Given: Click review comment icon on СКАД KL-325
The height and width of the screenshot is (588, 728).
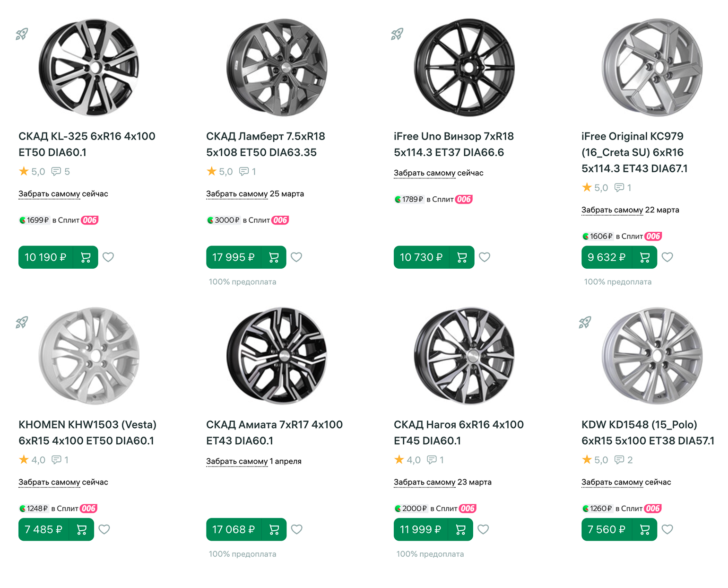Looking at the screenshot, I should (56, 171).
